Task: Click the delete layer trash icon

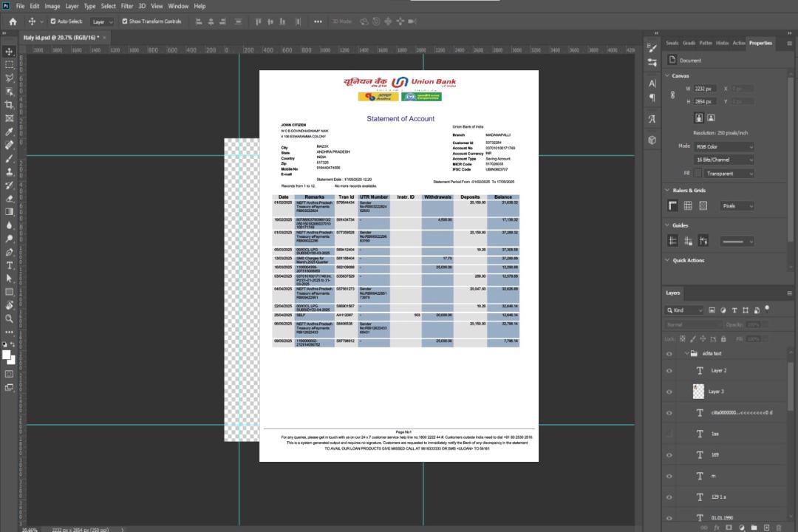Action: pyautogui.click(x=779, y=528)
